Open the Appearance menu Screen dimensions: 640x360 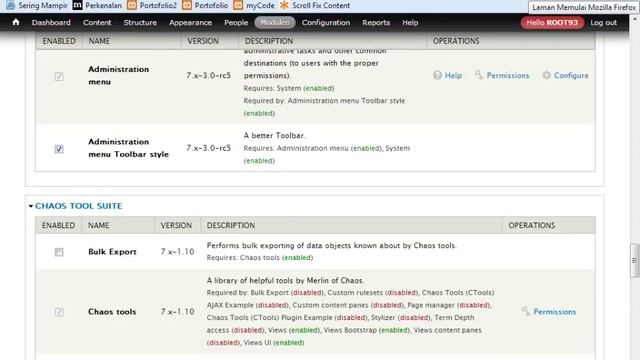tap(190, 22)
